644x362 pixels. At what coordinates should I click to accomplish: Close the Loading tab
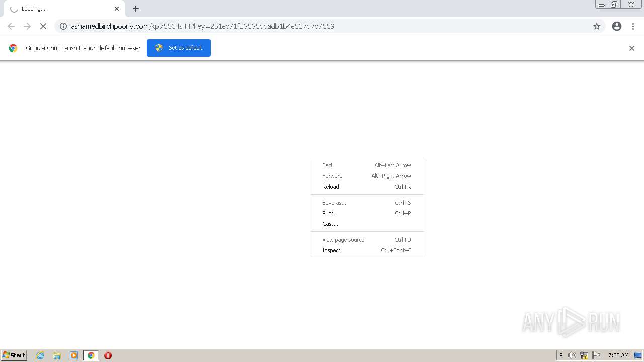(117, 9)
